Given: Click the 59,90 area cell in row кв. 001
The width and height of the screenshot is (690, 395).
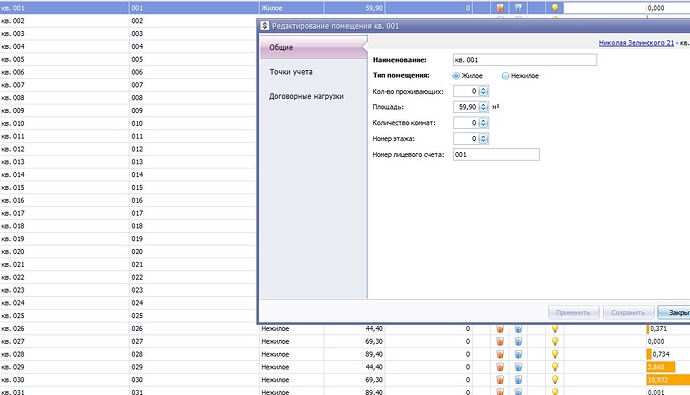Looking at the screenshot, I should [355, 8].
